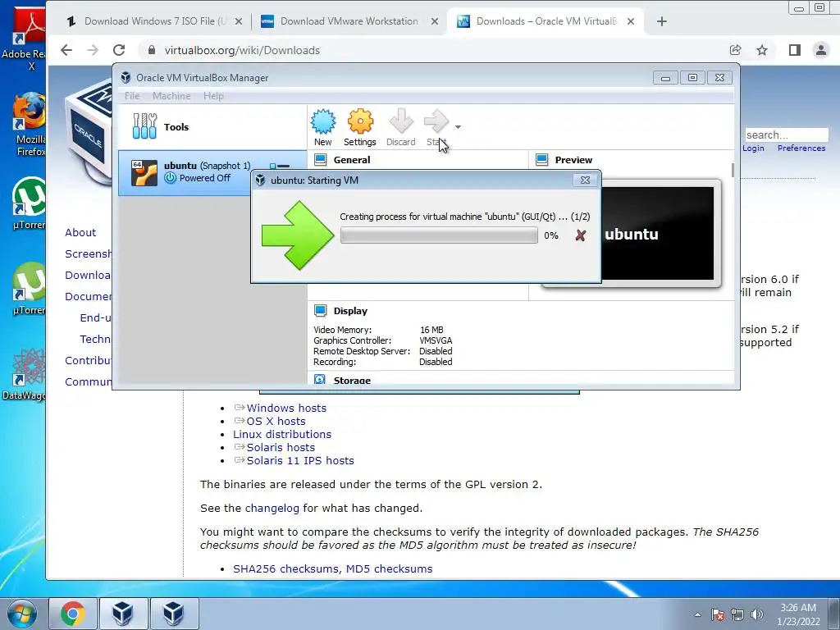Click the Graphics Controller VMSVGA value
Screen dimensions: 840x630
point(436,340)
